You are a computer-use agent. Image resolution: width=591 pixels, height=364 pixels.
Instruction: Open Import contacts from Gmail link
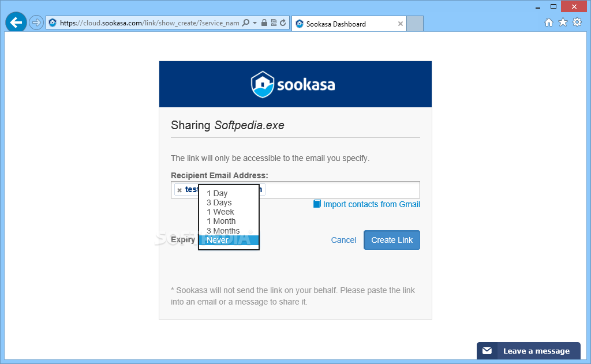click(371, 204)
